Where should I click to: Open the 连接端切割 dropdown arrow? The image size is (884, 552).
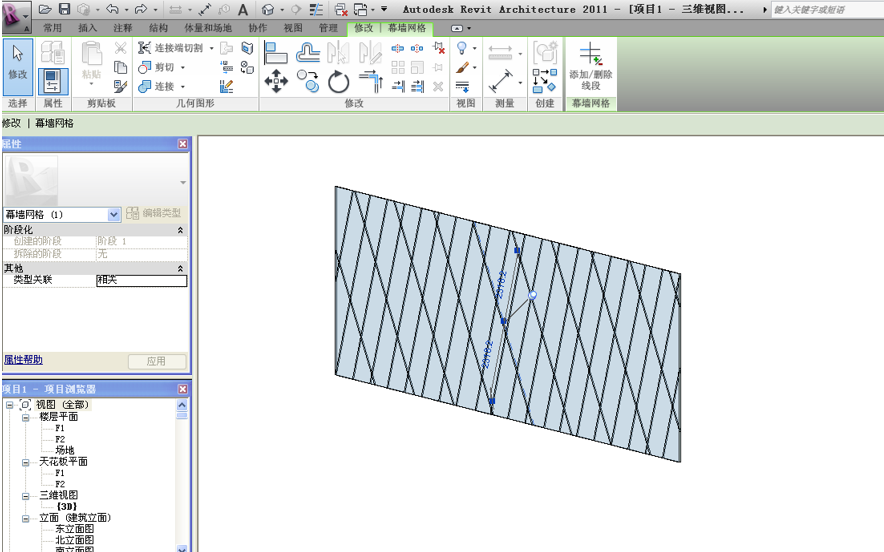pyautogui.click(x=211, y=48)
